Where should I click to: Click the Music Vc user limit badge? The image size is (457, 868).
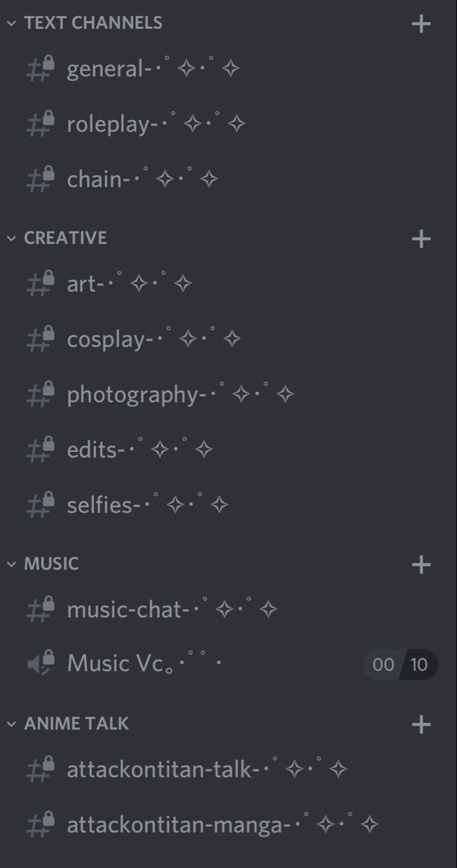400,664
